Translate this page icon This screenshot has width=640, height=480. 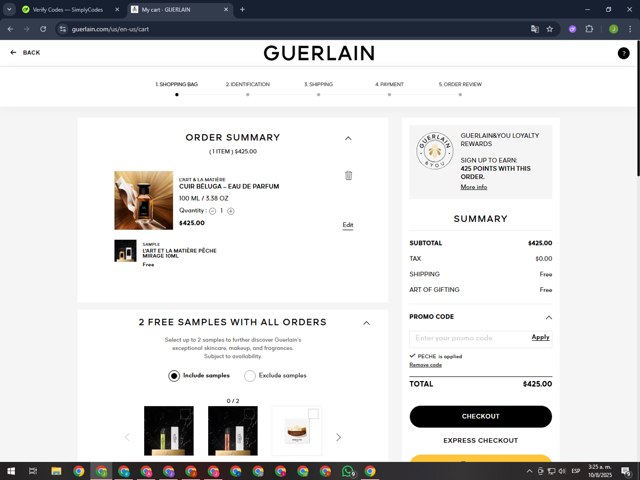(534, 29)
